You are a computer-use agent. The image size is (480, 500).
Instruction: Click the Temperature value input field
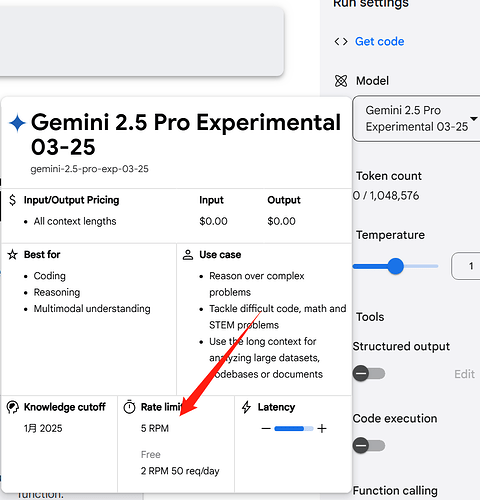point(466,266)
